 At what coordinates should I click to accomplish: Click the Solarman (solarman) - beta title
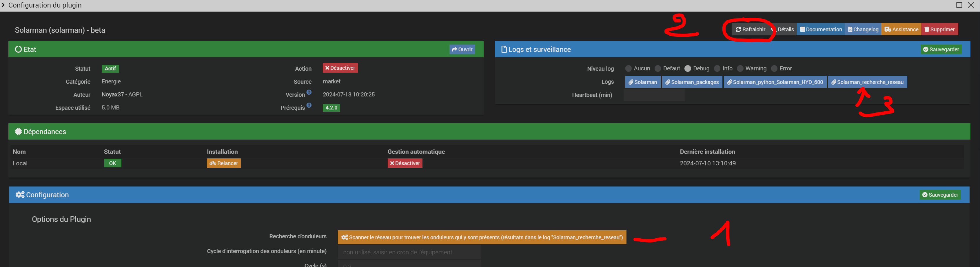pyautogui.click(x=60, y=30)
